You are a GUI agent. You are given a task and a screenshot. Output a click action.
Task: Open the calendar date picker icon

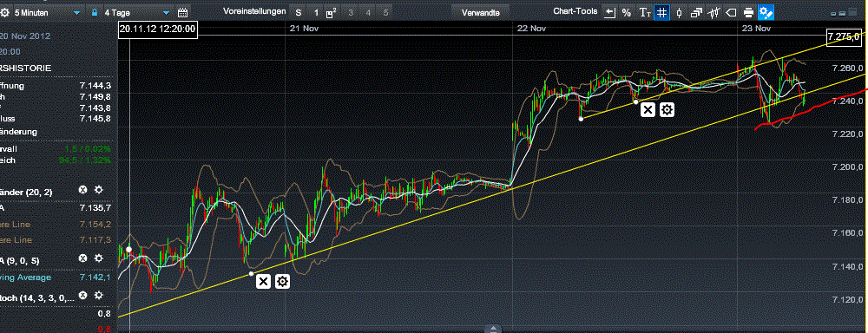coord(182,12)
